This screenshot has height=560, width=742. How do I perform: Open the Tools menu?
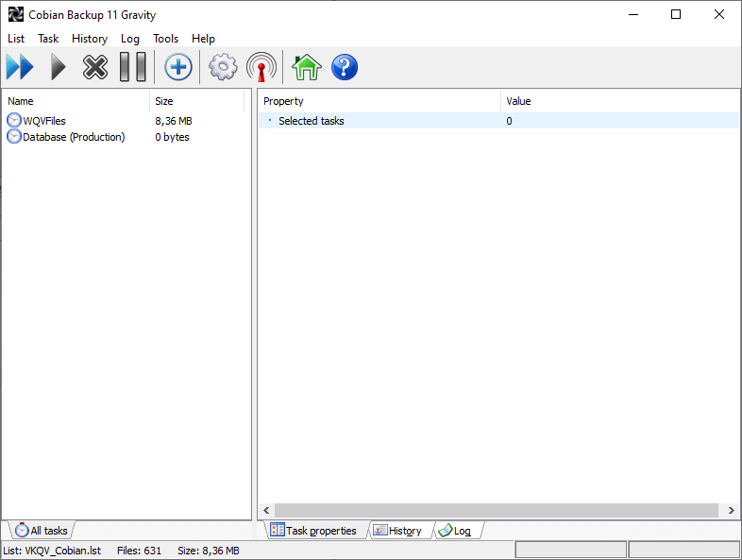tap(165, 39)
